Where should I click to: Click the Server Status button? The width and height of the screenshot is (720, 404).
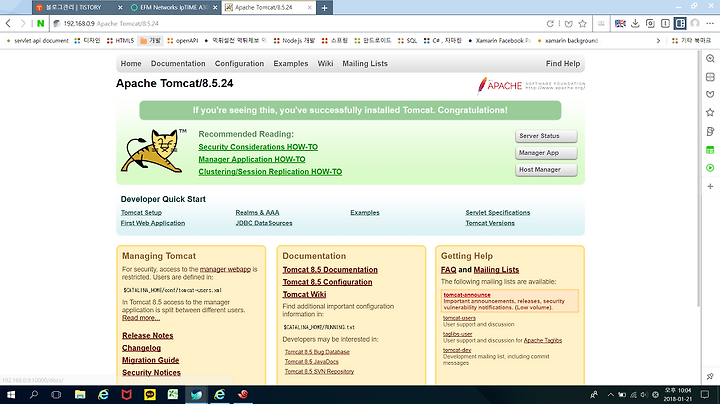(546, 136)
